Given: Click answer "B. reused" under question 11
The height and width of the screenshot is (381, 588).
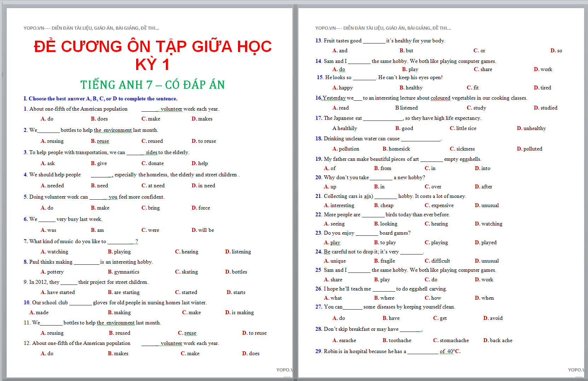Looking at the screenshot, I should click(x=120, y=333).
